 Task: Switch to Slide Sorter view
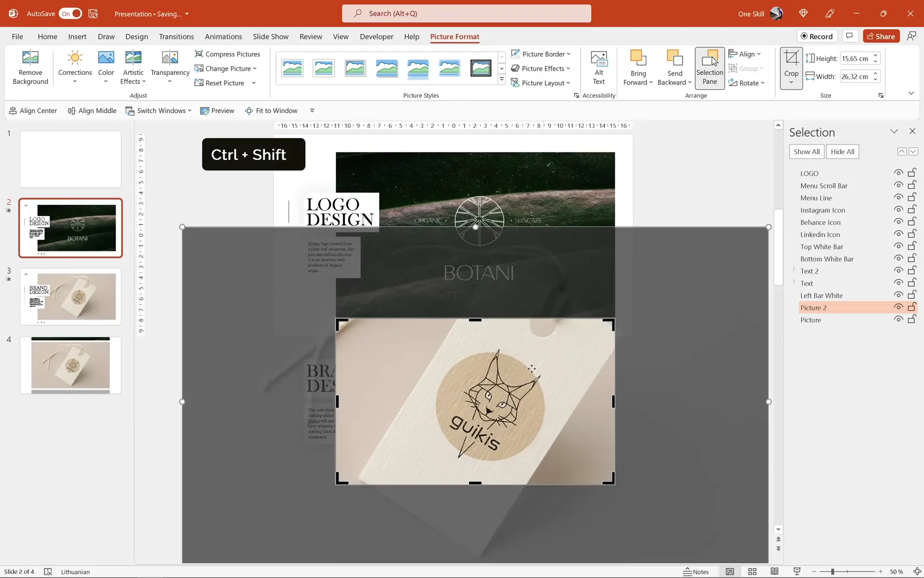[x=752, y=572]
